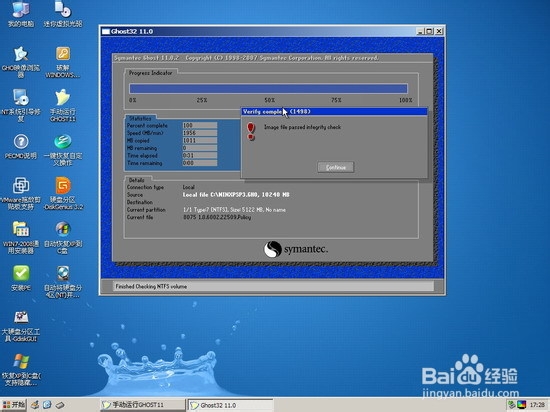Screen dimensions: 550x412
Task: Click the display color tray icon
Action: pyautogui.click(x=522, y=405)
